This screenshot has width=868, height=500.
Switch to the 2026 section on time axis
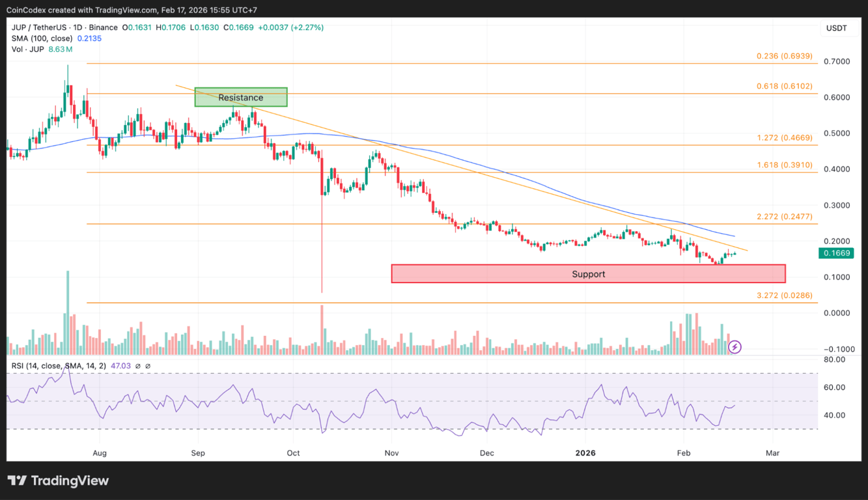585,452
